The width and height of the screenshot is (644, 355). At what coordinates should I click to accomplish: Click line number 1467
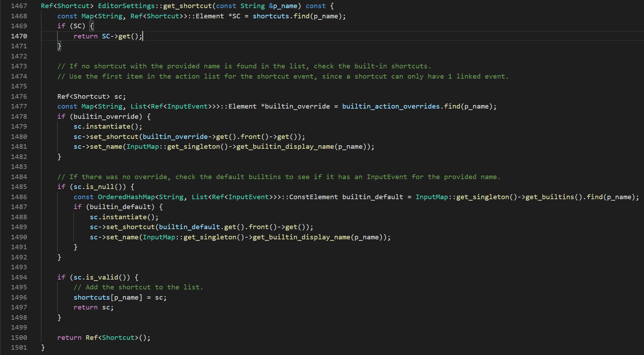click(x=19, y=6)
